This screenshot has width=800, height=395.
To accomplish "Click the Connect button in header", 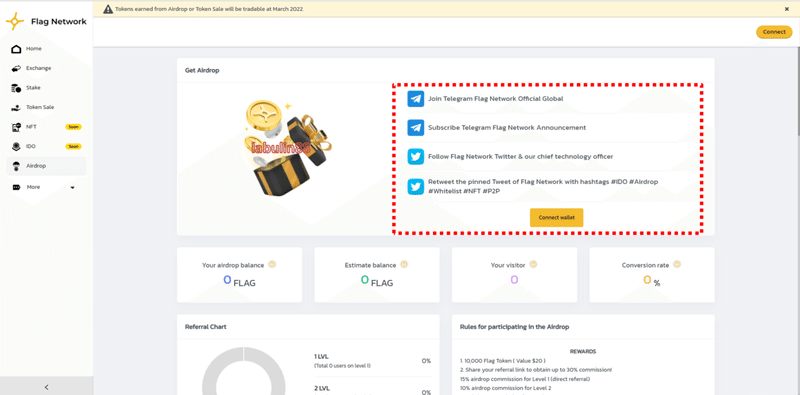I will pyautogui.click(x=774, y=32).
